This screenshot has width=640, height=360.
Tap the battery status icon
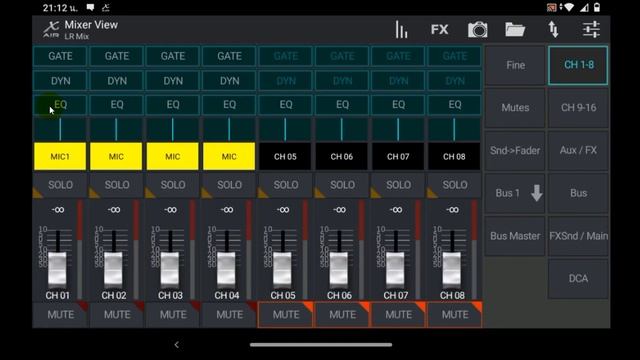tap(597, 7)
